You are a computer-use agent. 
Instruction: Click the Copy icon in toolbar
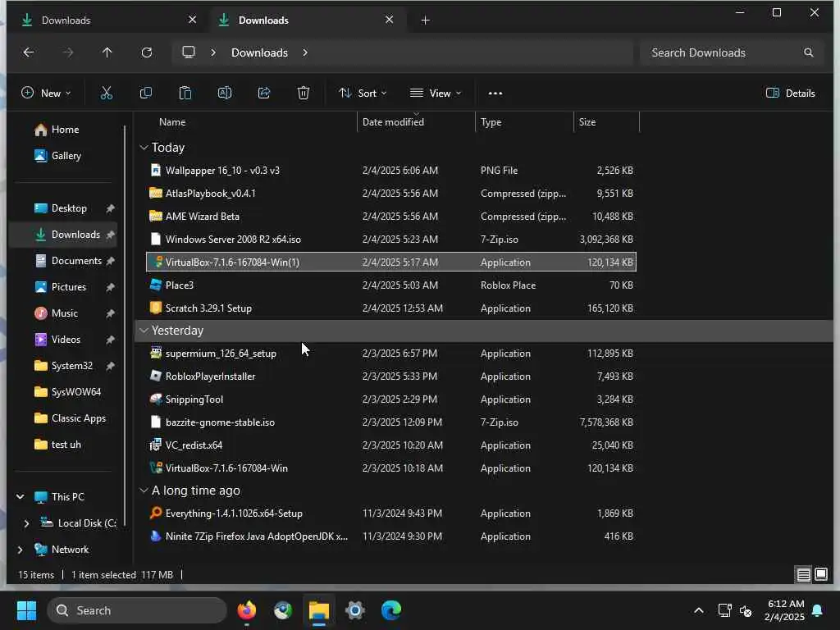tap(146, 94)
